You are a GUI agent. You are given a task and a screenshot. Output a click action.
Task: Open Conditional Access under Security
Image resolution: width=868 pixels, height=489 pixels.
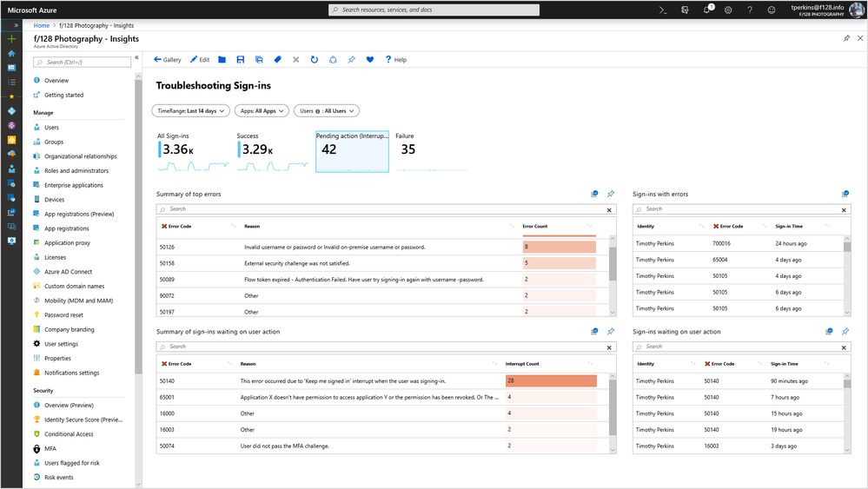tap(69, 434)
